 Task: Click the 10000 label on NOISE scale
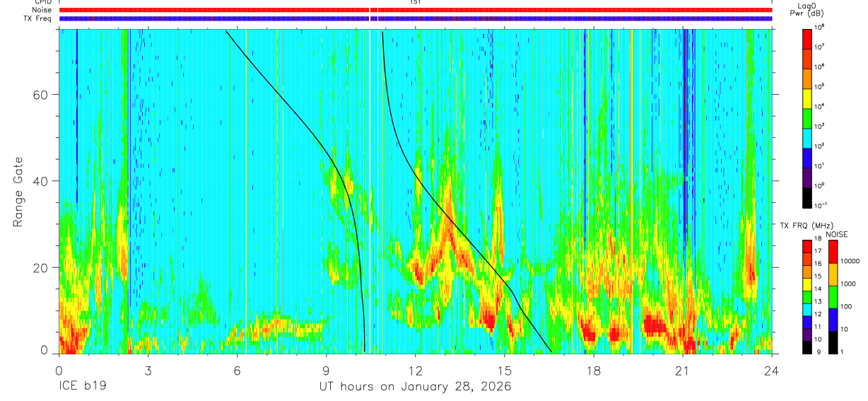[x=852, y=261]
